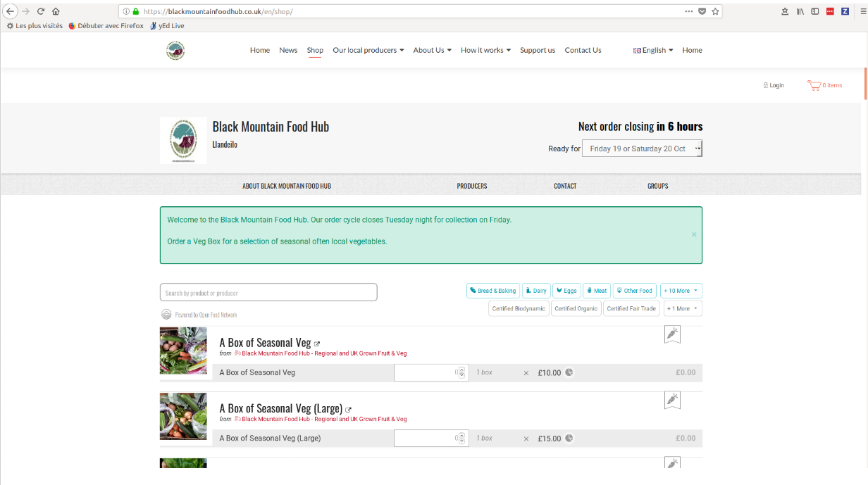
Task: Open Firefox Library icon
Action: tap(800, 11)
